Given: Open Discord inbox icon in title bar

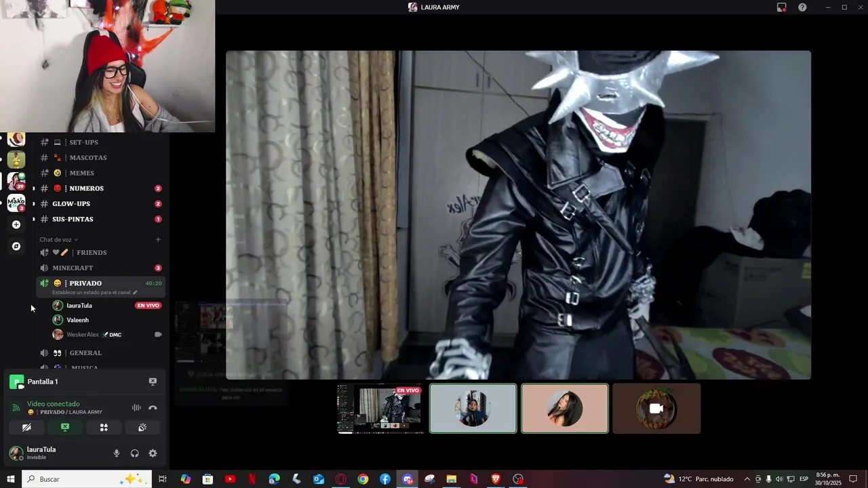Looking at the screenshot, I should [781, 7].
